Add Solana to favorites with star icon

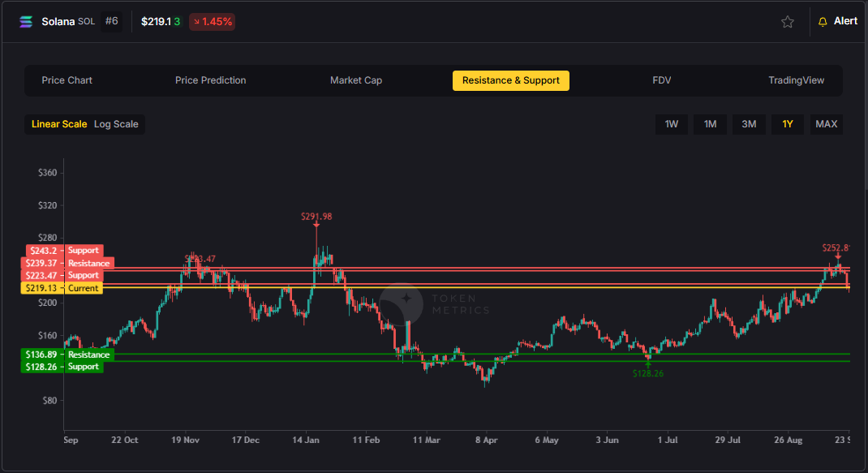[787, 22]
